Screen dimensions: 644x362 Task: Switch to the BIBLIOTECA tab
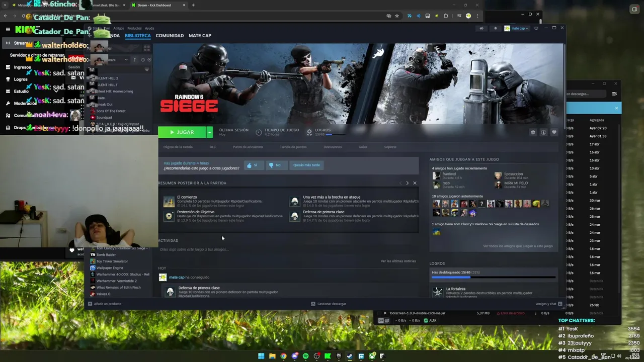[x=137, y=36]
